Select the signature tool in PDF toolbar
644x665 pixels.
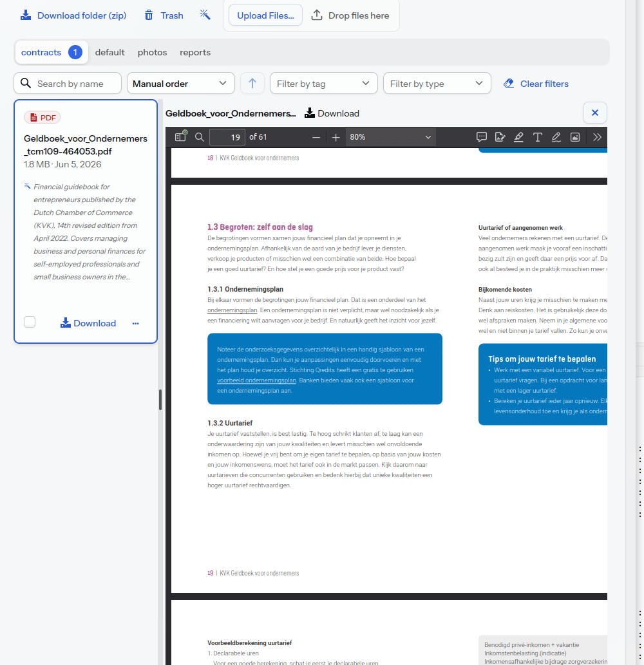point(500,137)
